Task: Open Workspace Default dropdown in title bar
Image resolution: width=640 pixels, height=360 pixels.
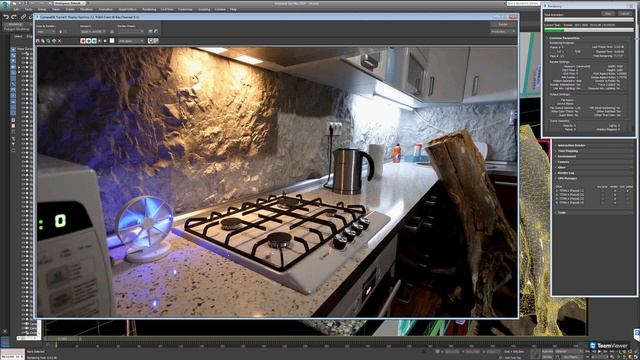Action: tap(69, 3)
